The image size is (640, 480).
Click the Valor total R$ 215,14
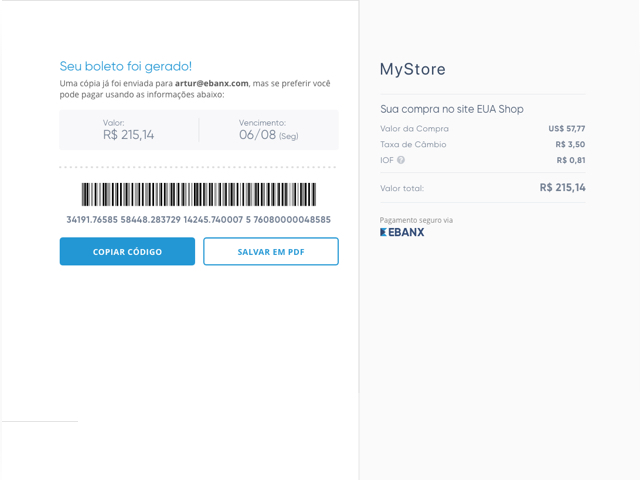pyautogui.click(x=562, y=188)
